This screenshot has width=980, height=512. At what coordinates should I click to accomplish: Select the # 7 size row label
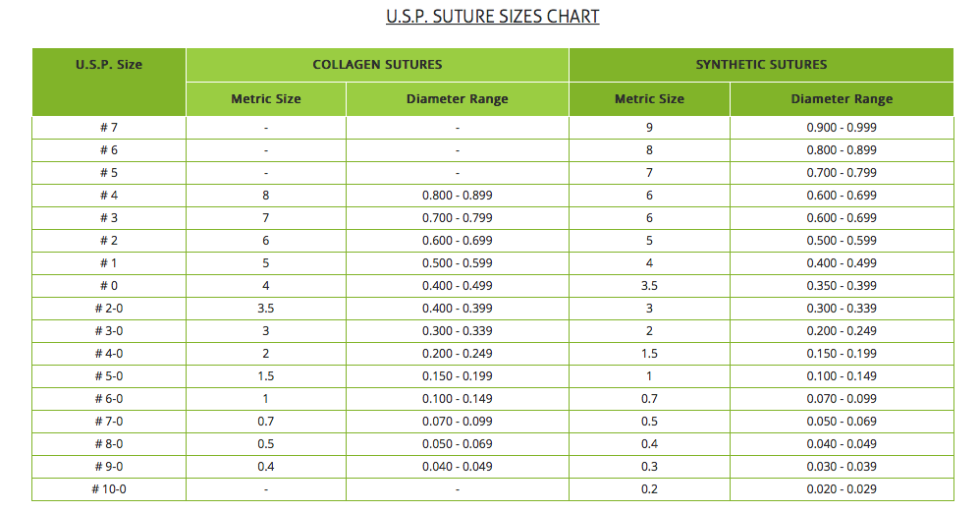[109, 128]
